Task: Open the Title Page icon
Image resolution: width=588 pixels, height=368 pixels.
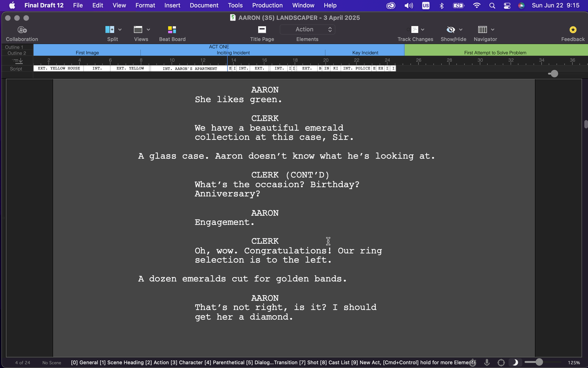Action: click(262, 30)
